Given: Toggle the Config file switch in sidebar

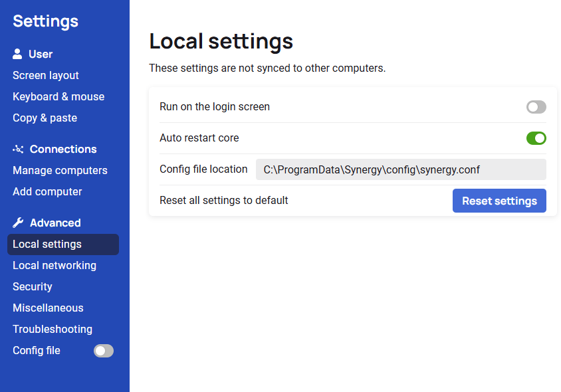Looking at the screenshot, I should pyautogui.click(x=103, y=351).
